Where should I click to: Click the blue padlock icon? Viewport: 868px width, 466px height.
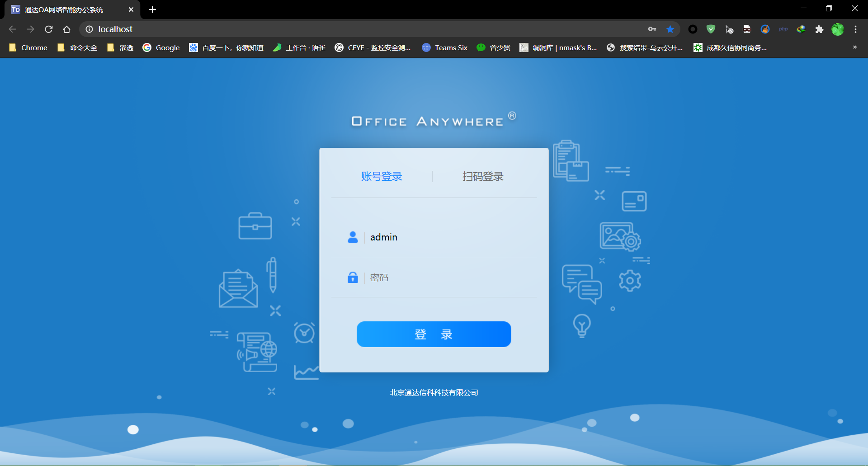tap(353, 277)
